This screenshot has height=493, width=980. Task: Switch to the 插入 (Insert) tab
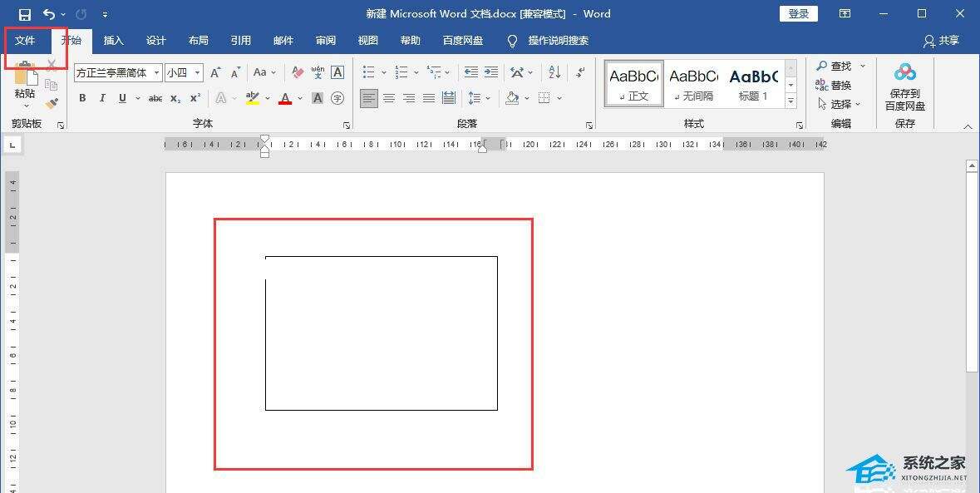[113, 41]
